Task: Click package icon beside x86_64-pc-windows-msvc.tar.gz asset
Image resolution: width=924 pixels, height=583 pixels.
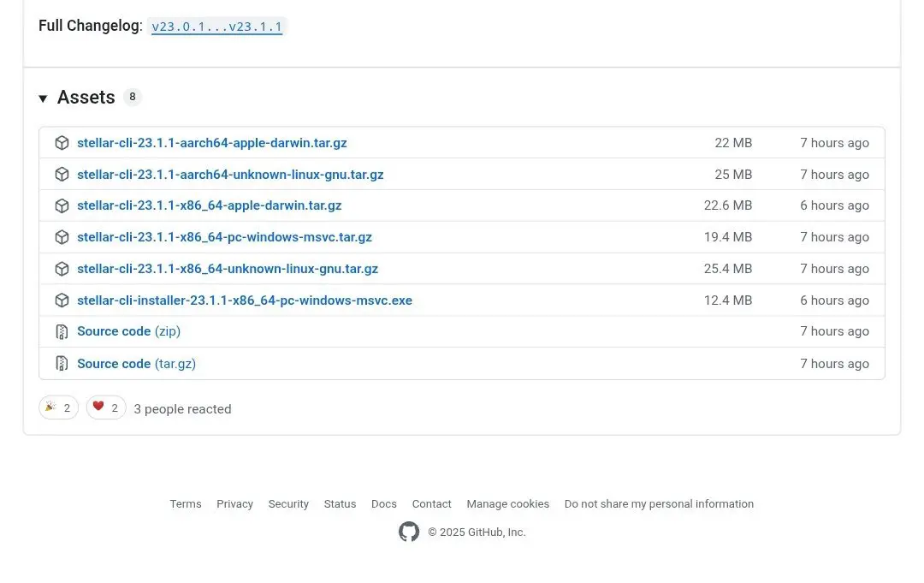Action: [62, 237]
